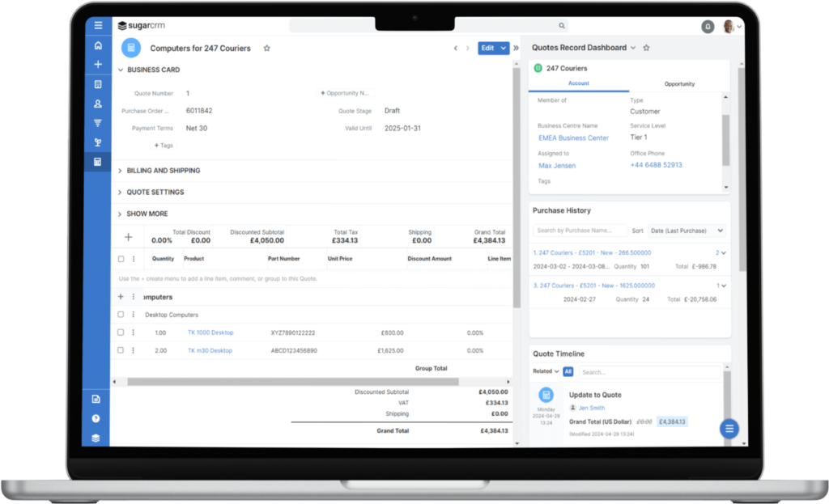Open the Jen Smith link in timeline
The image size is (829, 504).
tap(592, 408)
